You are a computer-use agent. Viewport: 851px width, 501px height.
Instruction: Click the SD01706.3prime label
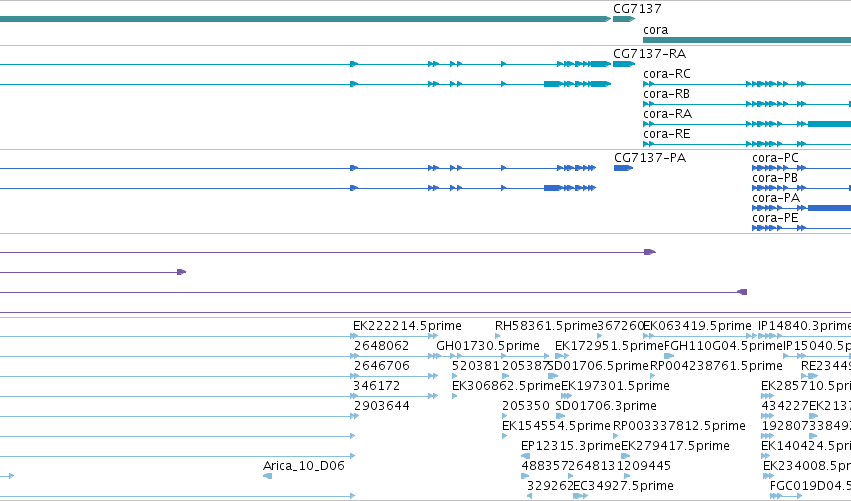[x=606, y=406]
